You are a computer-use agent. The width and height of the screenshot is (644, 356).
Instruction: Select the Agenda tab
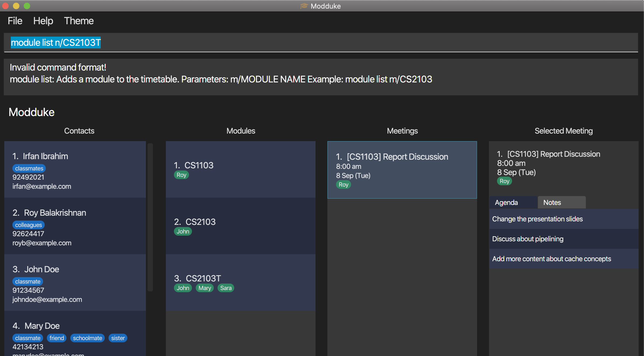(x=513, y=203)
